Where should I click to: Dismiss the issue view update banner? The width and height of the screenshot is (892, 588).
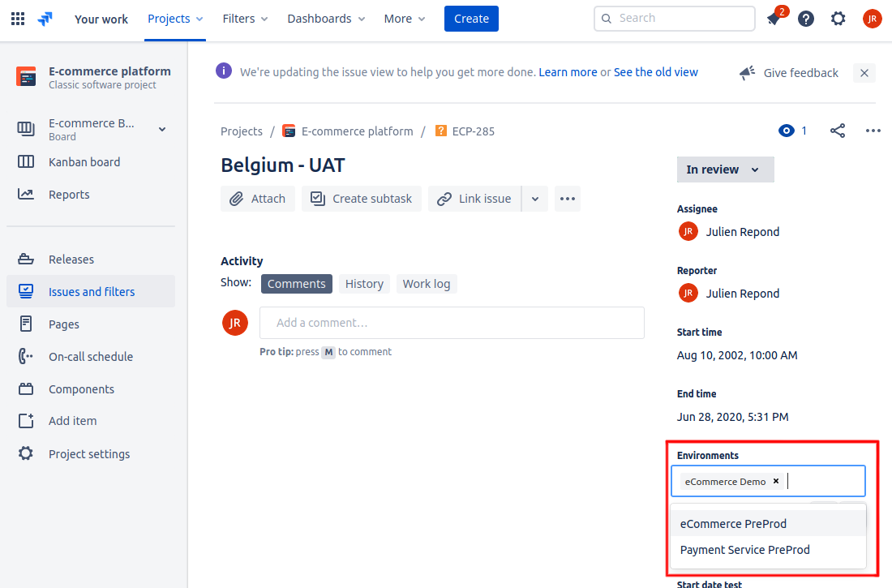(864, 73)
